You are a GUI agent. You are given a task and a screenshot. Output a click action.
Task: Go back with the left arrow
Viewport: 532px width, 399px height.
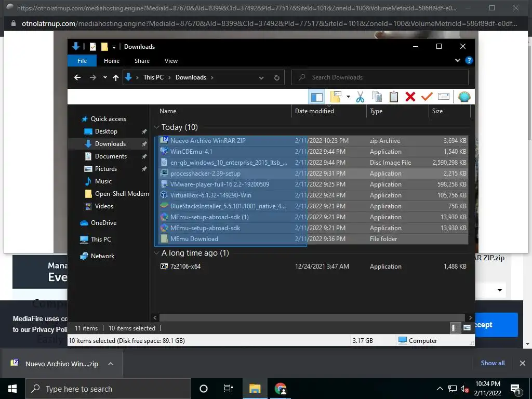(x=77, y=77)
